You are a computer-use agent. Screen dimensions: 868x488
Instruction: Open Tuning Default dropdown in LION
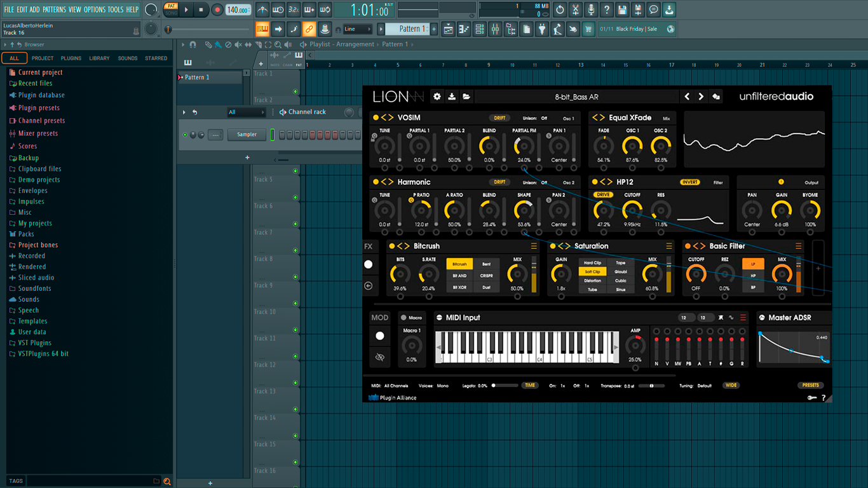tap(705, 386)
